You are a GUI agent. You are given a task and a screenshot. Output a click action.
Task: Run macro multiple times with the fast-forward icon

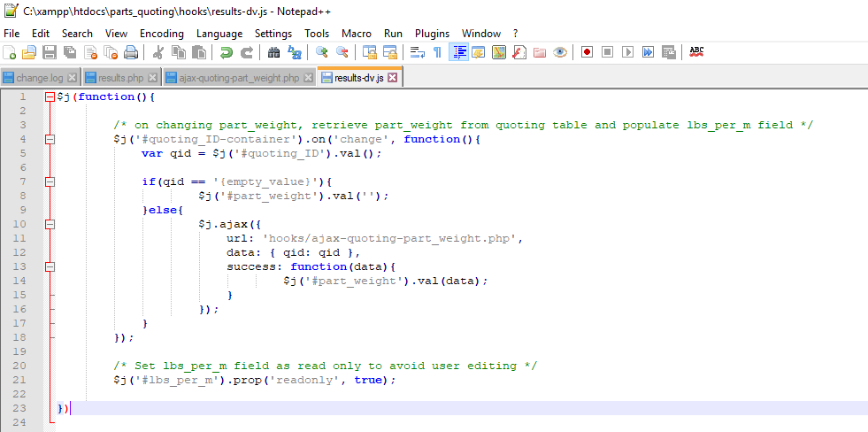[648, 52]
